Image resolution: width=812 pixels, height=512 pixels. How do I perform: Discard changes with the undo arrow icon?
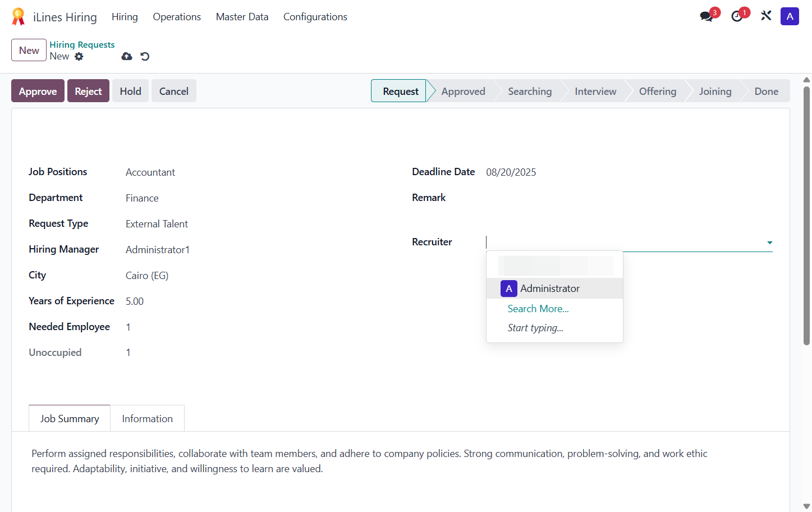pos(145,56)
